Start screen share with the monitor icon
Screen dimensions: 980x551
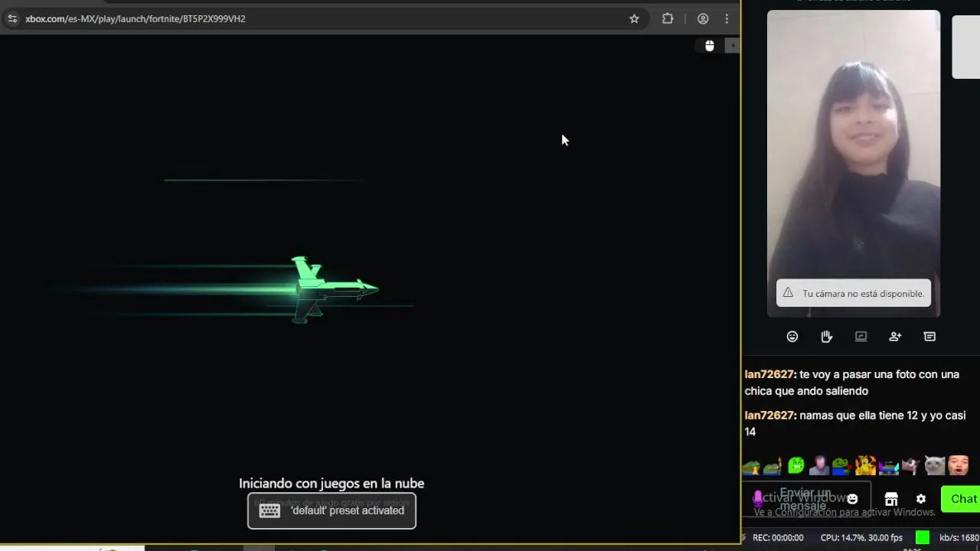(861, 336)
